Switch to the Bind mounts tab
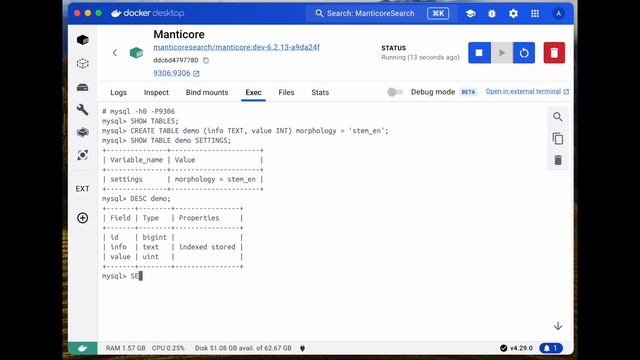Viewport: 640px width, 360px height. pos(207,93)
